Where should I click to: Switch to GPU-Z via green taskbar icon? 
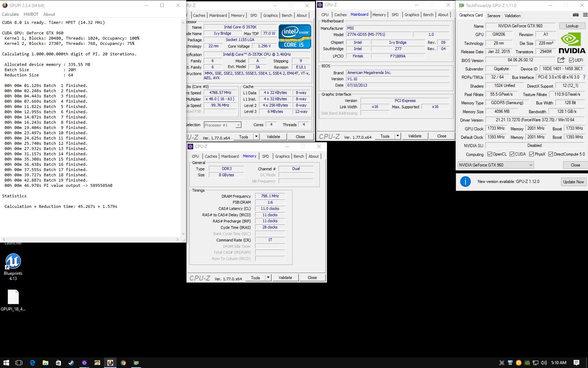[136, 363]
